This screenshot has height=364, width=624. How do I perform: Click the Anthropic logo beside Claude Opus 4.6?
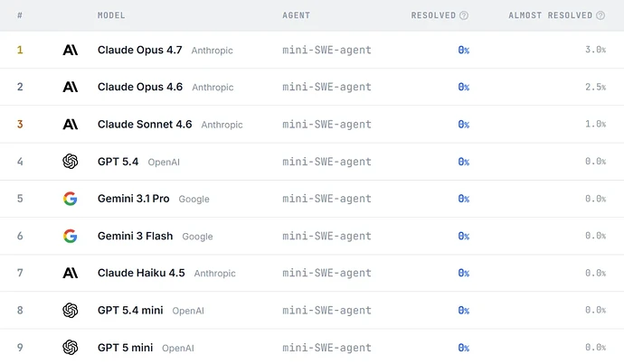pyautogui.click(x=70, y=87)
